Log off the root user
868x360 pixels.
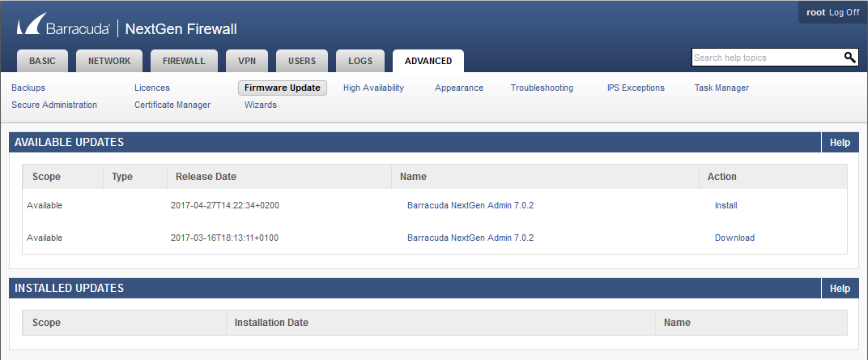tap(845, 12)
